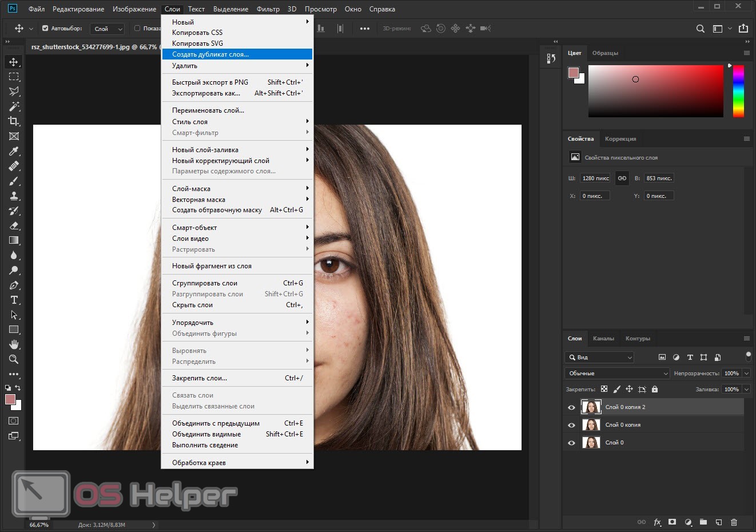Image resolution: width=756 pixels, height=532 pixels.
Task: Swap foreground and background colors
Action: click(18, 388)
